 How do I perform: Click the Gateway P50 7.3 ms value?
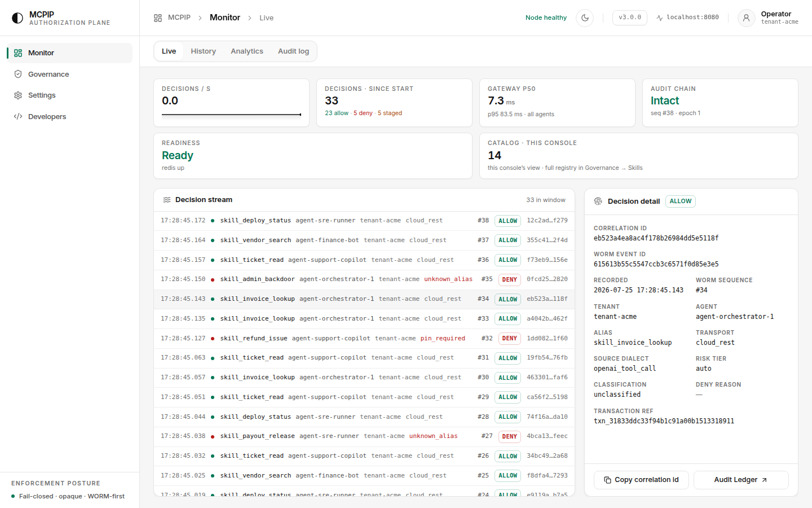501,101
